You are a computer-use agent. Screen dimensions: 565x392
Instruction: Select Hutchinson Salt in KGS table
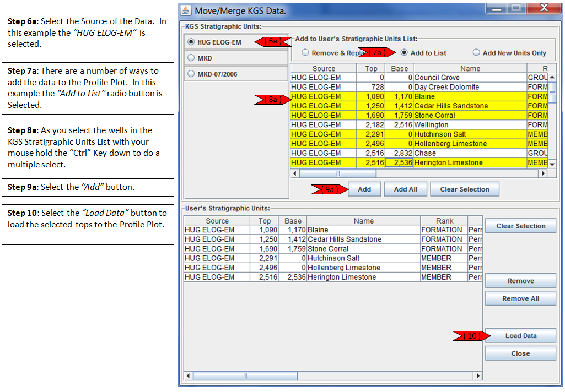tap(419, 134)
